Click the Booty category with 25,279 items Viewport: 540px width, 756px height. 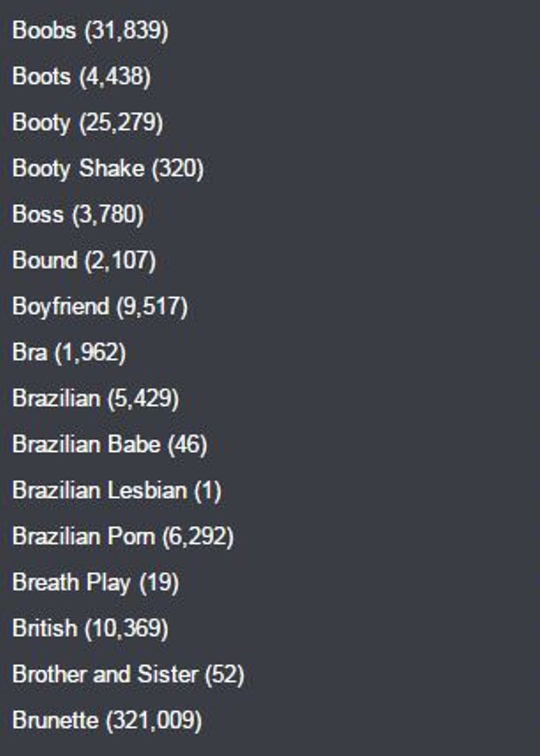[87, 122]
